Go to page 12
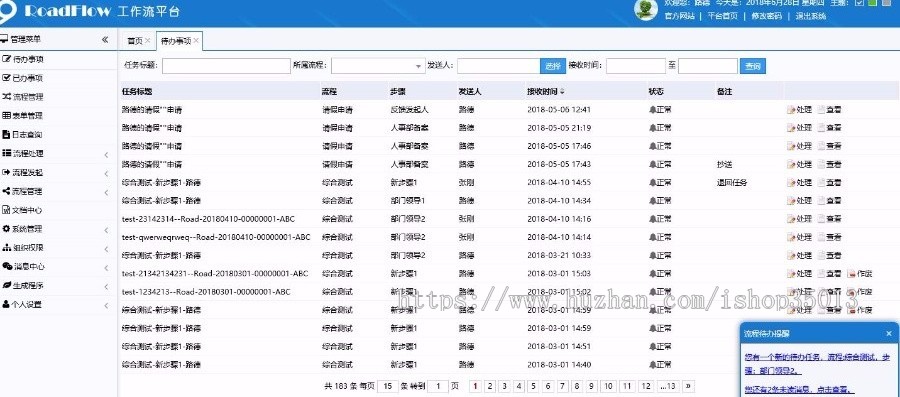The width and height of the screenshot is (900, 397). click(646, 387)
